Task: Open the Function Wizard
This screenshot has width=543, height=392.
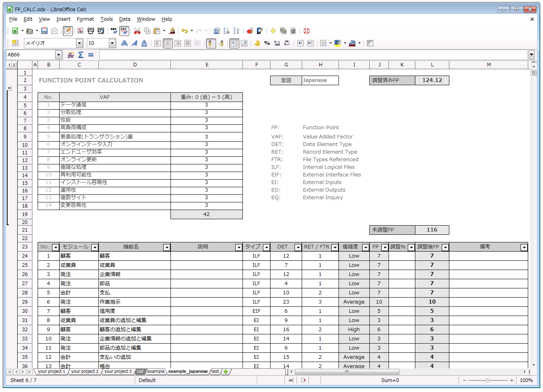Action: [x=71, y=54]
